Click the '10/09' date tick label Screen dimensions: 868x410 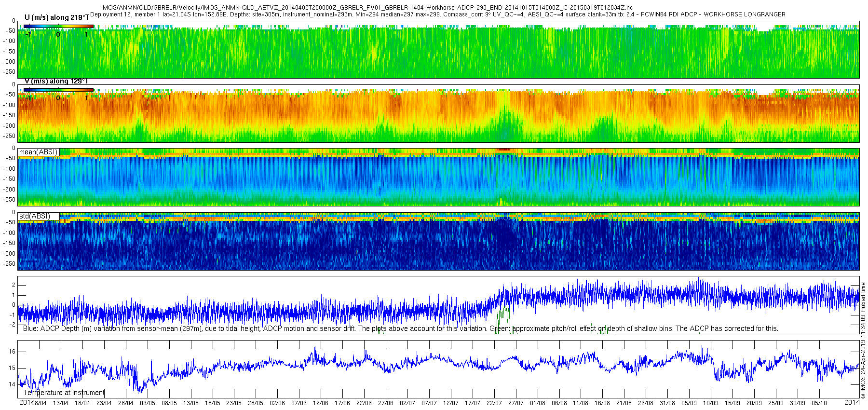pos(710,403)
